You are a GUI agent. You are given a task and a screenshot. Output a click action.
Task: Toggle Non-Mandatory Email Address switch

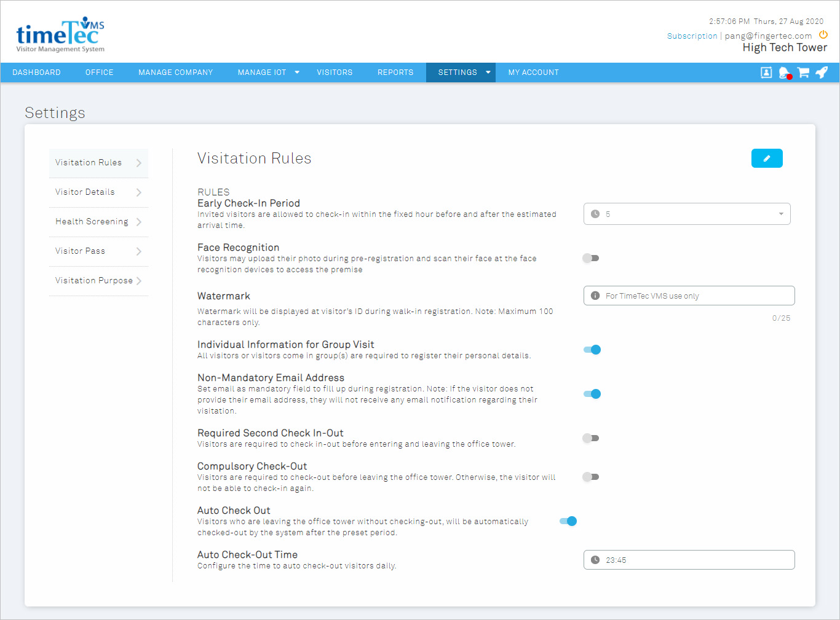[592, 394]
